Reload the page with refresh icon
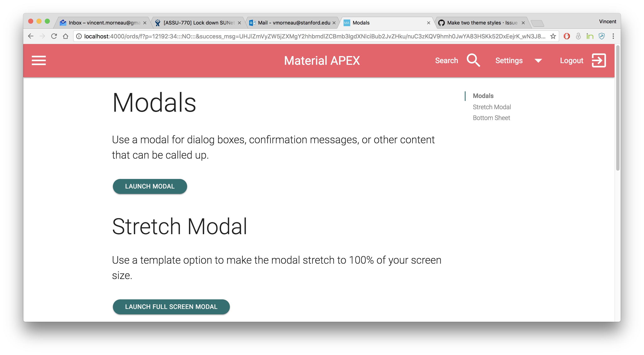This screenshot has height=355, width=644. [x=54, y=36]
